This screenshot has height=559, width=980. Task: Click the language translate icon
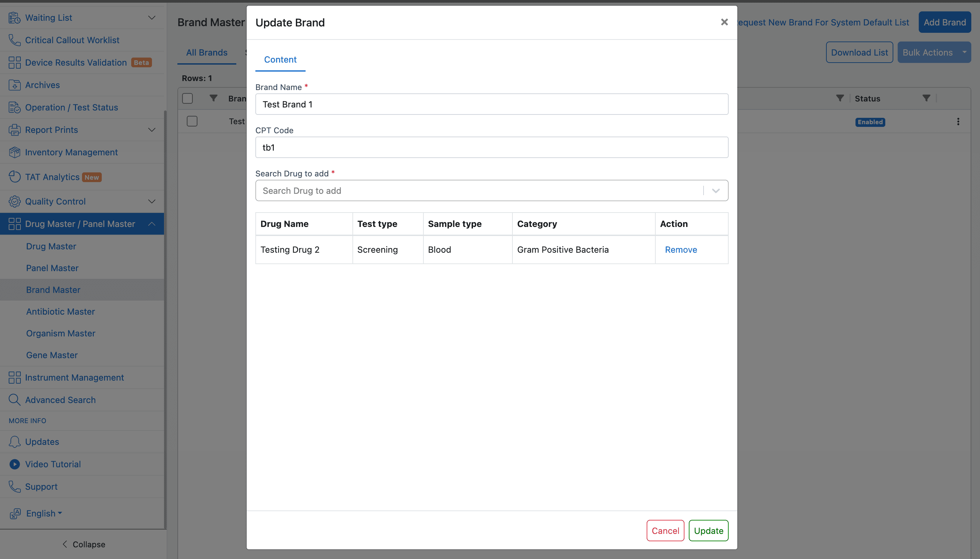click(15, 513)
